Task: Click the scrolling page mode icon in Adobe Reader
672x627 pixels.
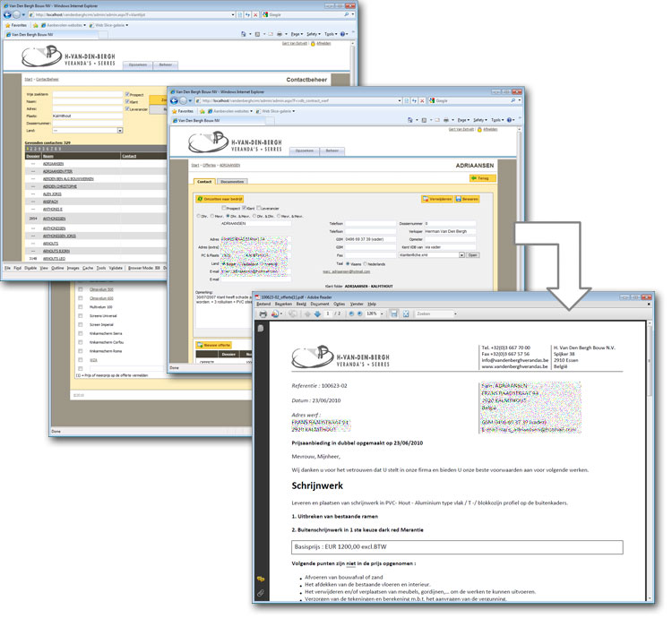Action: [x=394, y=314]
